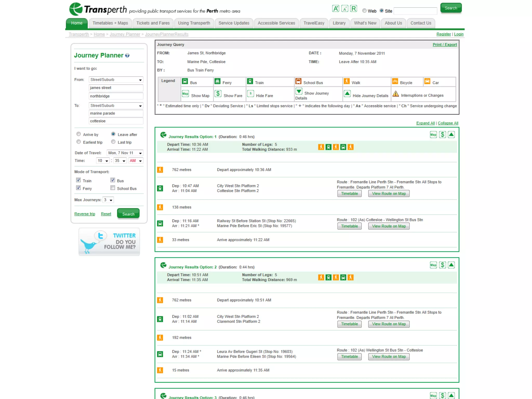Click the site search text field
The width and height of the screenshot is (532, 399).
tap(415, 11)
